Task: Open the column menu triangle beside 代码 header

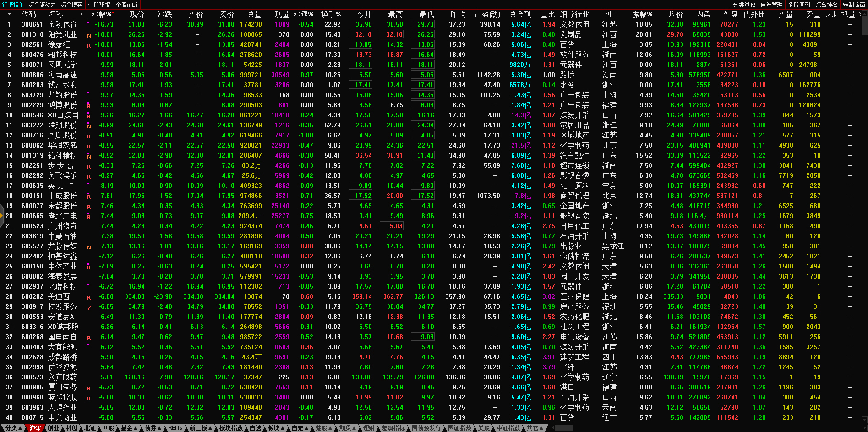Action: coord(9,14)
